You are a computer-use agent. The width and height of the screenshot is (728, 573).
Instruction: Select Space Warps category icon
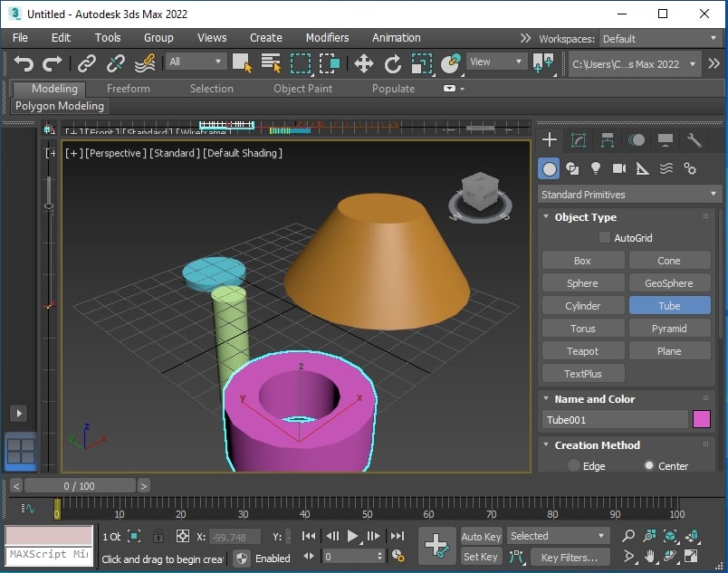click(666, 168)
